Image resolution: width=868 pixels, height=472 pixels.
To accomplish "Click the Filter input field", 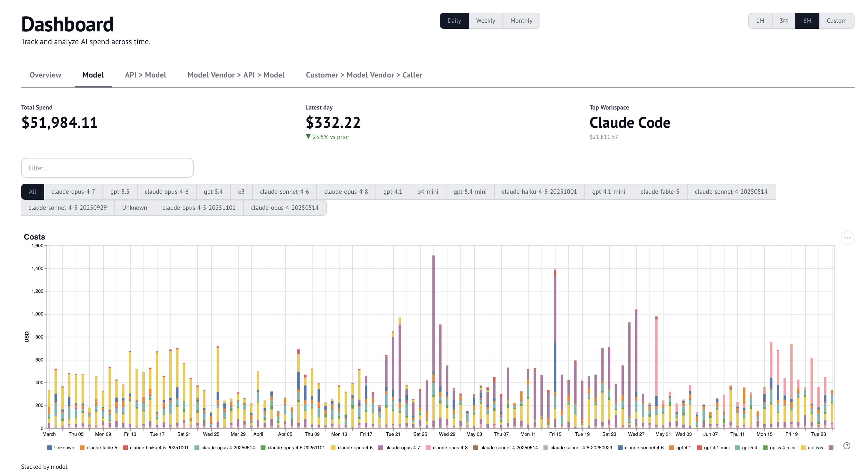I will [108, 168].
